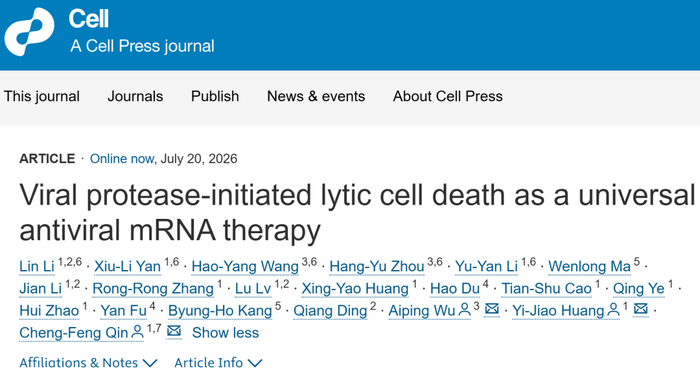The image size is (700, 375).
Task: Click person icon beside Cheng-Feng Qin
Action: click(138, 332)
